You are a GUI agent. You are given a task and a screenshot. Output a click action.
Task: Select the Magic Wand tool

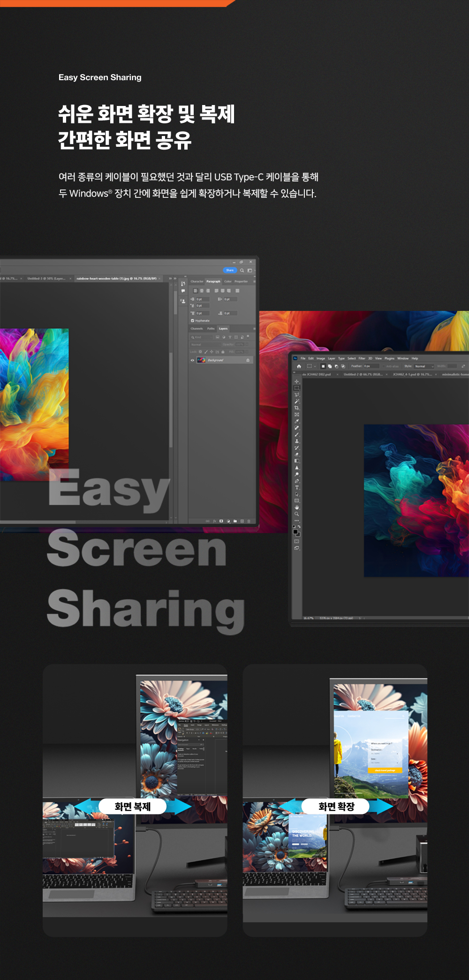click(296, 401)
